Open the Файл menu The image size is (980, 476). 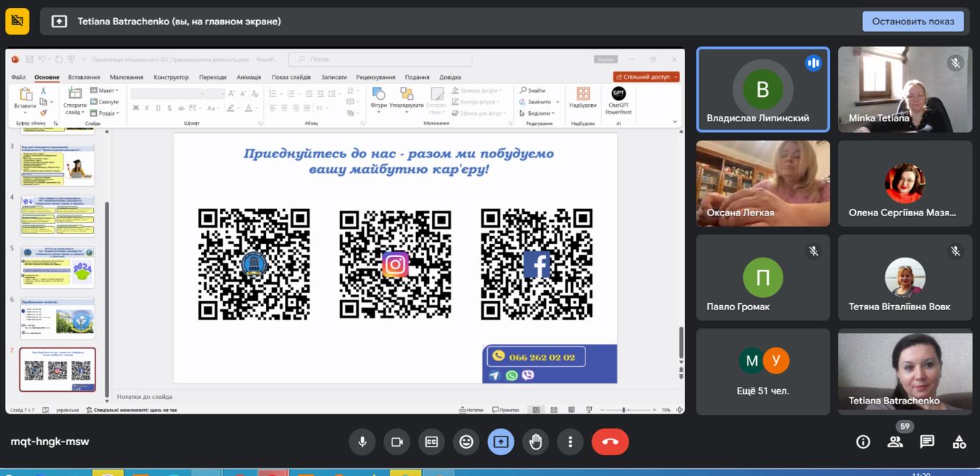(19, 77)
